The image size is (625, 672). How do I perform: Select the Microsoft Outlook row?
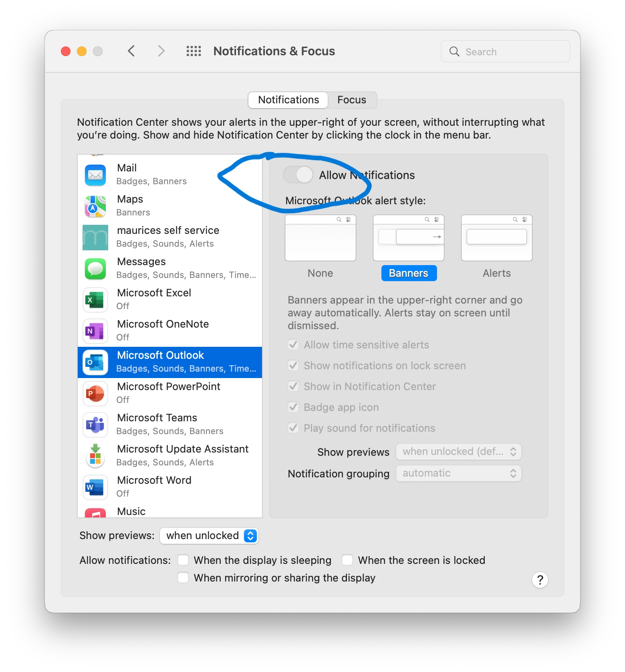(x=170, y=362)
